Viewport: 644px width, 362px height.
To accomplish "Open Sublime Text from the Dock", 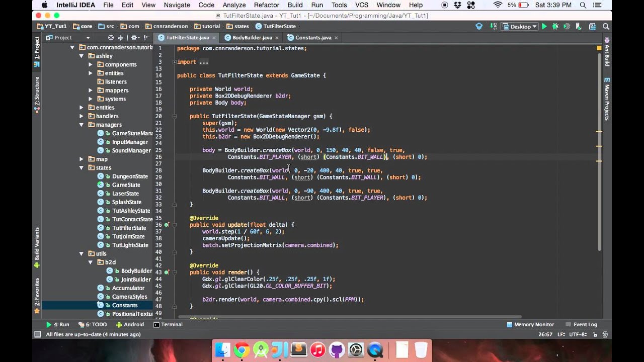I will (x=299, y=350).
